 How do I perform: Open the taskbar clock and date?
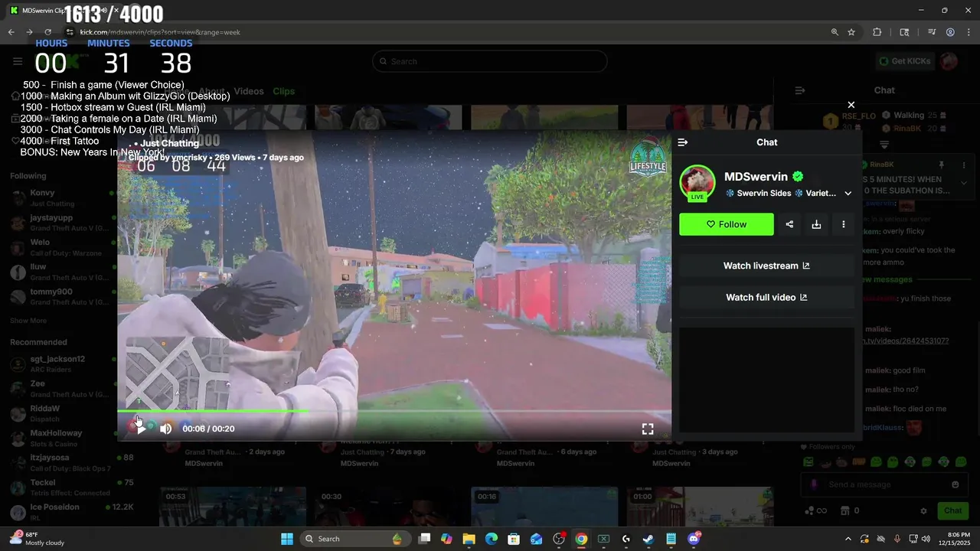click(x=959, y=539)
